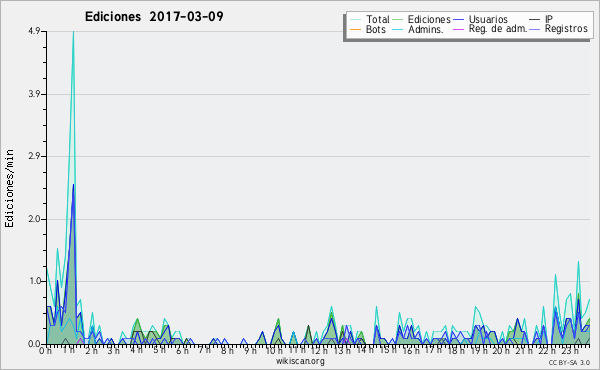Click the orange Bots legend line
The image size is (600, 370).
click(x=355, y=29)
